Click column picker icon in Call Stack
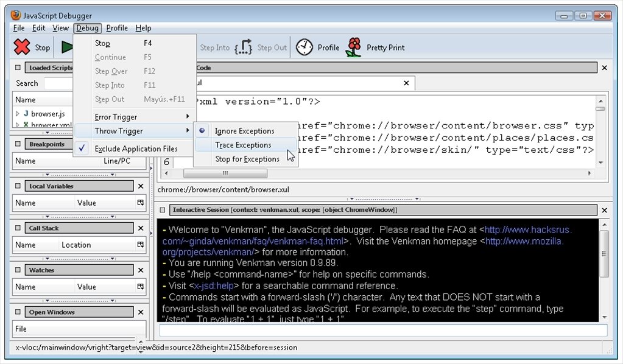 coord(141,245)
